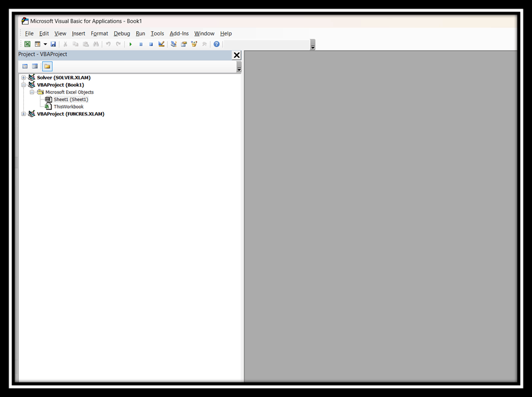Image resolution: width=532 pixels, height=397 pixels.
Task: Open the Run menu
Action: 140,34
